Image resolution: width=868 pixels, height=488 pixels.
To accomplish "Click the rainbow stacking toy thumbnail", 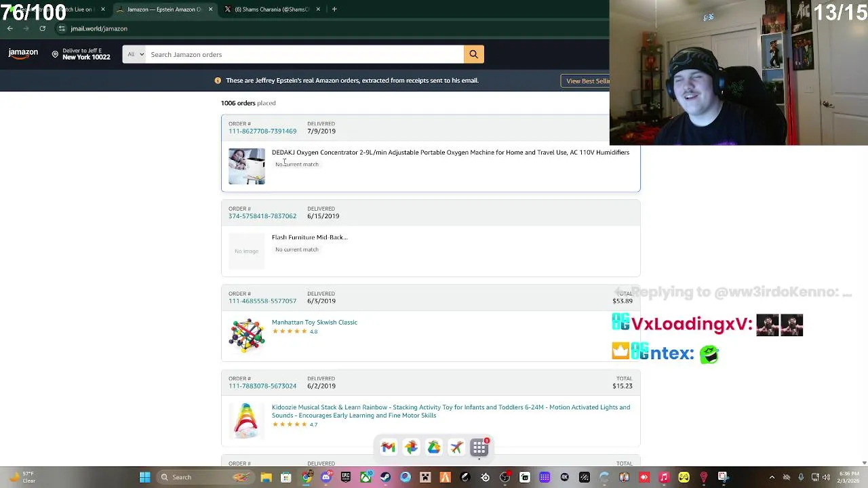I will (247, 421).
